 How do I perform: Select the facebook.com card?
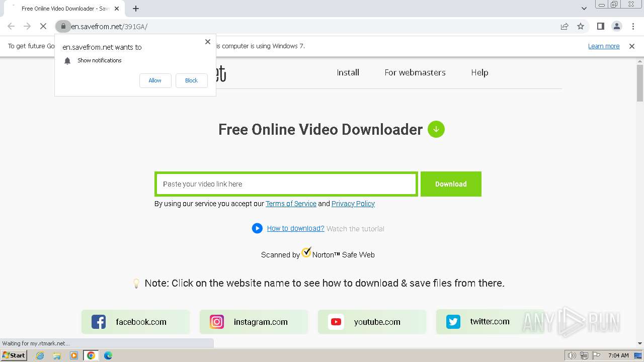(x=136, y=322)
